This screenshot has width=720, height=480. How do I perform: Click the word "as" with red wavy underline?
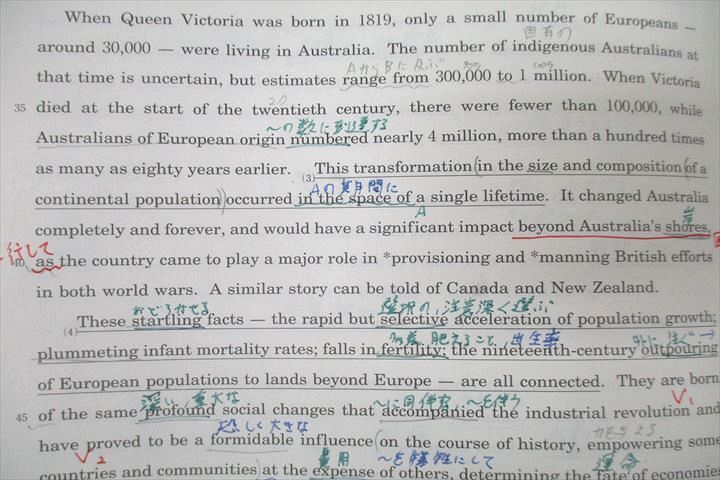[x=45, y=262]
